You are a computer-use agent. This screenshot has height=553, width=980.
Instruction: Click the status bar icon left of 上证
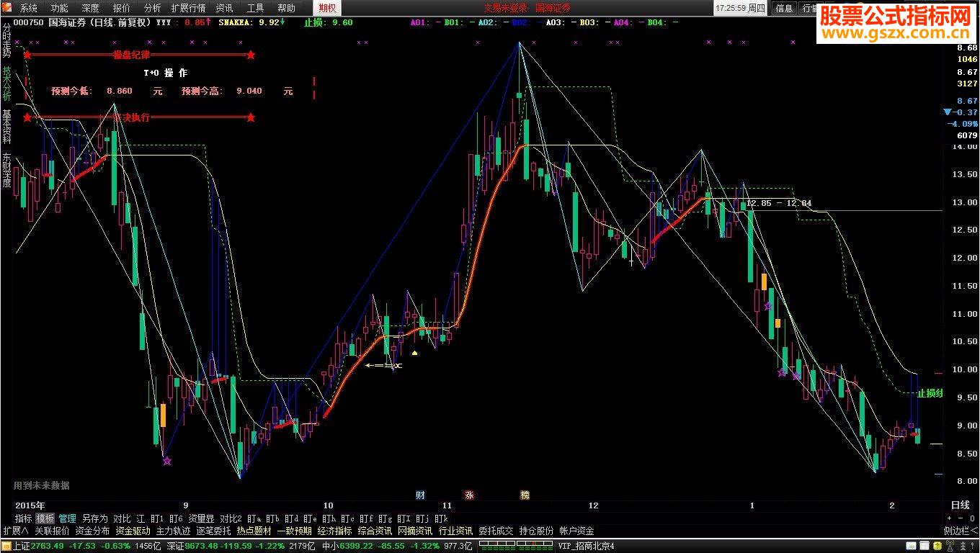pyautogui.click(x=6, y=547)
